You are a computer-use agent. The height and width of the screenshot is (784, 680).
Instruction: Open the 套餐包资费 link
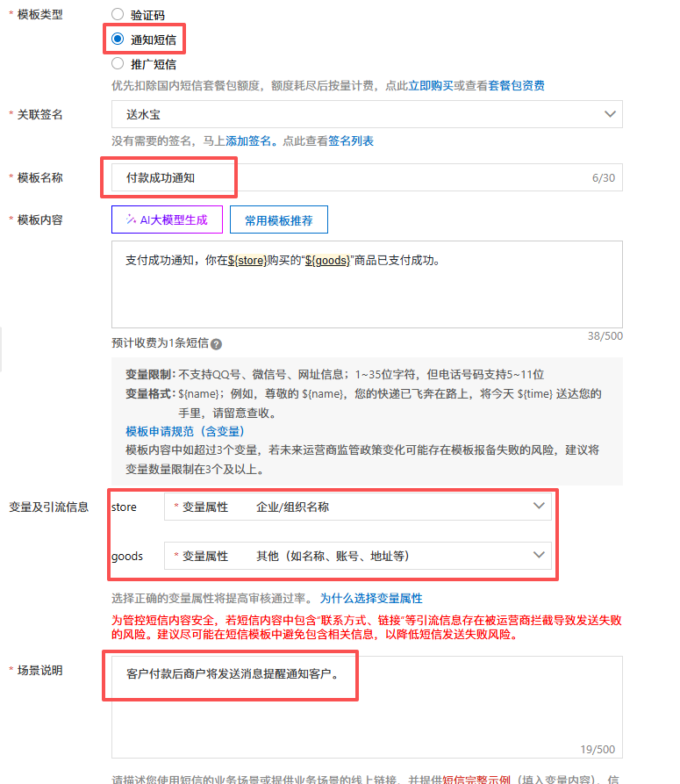[x=516, y=86]
